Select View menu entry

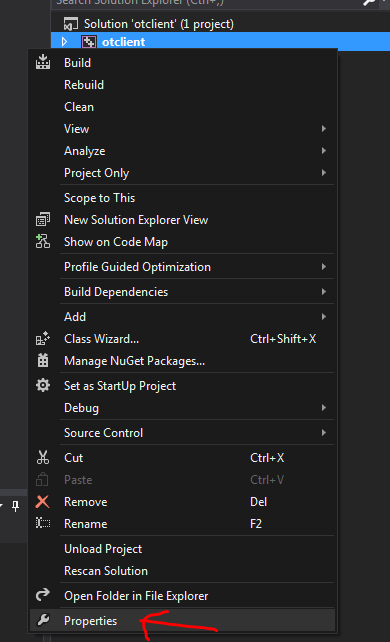[x=183, y=129]
